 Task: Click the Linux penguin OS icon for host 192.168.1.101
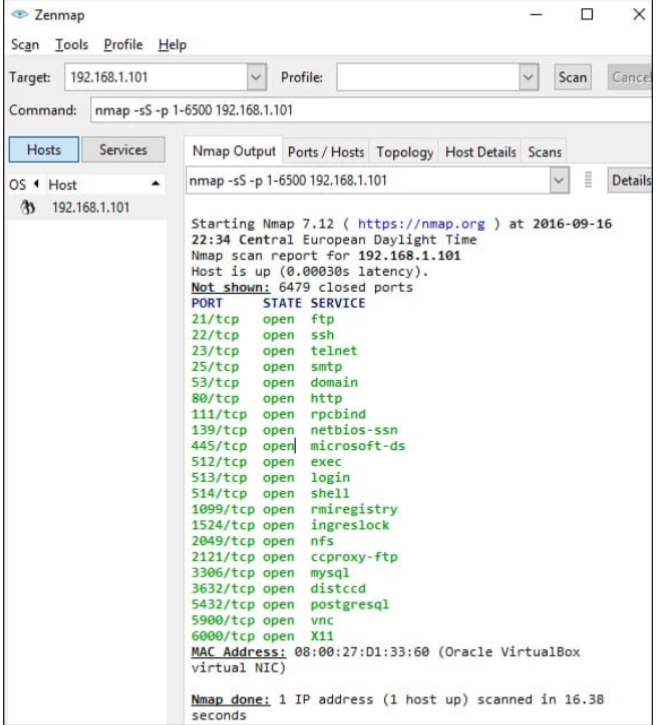28,207
